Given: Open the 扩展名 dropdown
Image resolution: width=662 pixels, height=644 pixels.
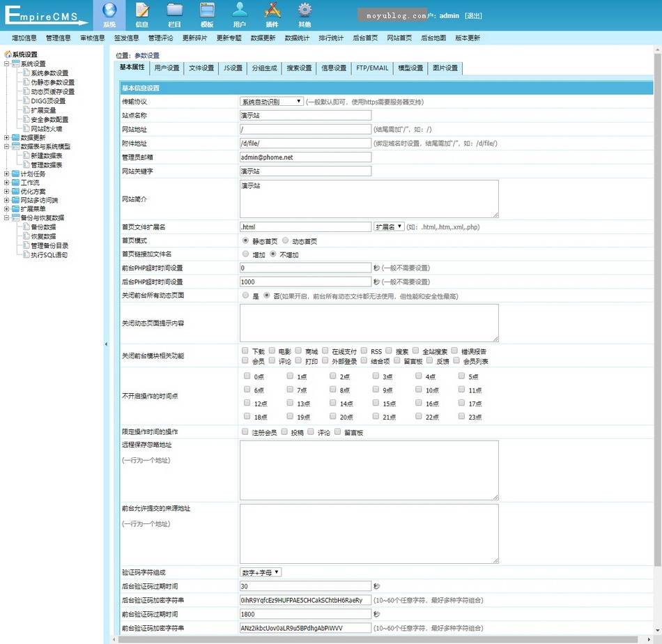Looking at the screenshot, I should click(389, 227).
